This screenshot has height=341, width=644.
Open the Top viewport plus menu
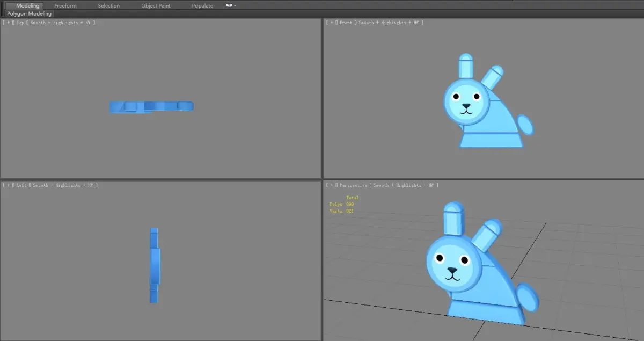click(x=8, y=23)
